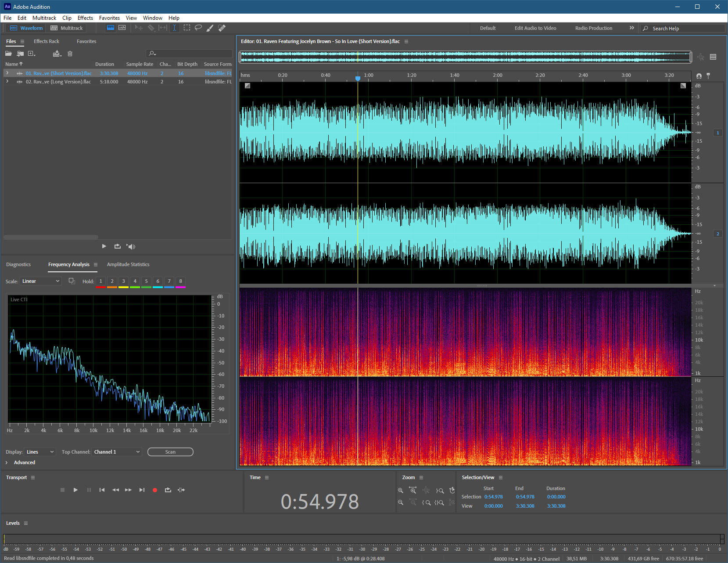The width and height of the screenshot is (728, 563).
Task: Click the Rewind transport button
Action: click(115, 490)
